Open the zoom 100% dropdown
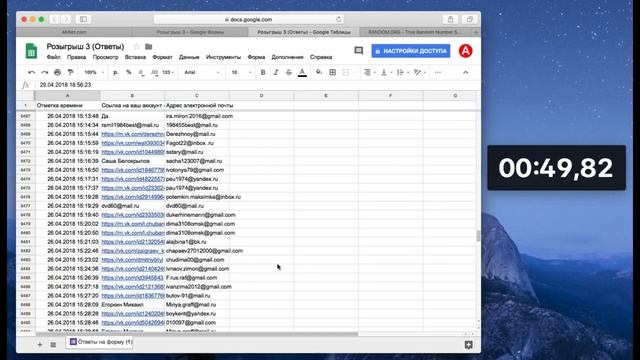 click(94, 72)
